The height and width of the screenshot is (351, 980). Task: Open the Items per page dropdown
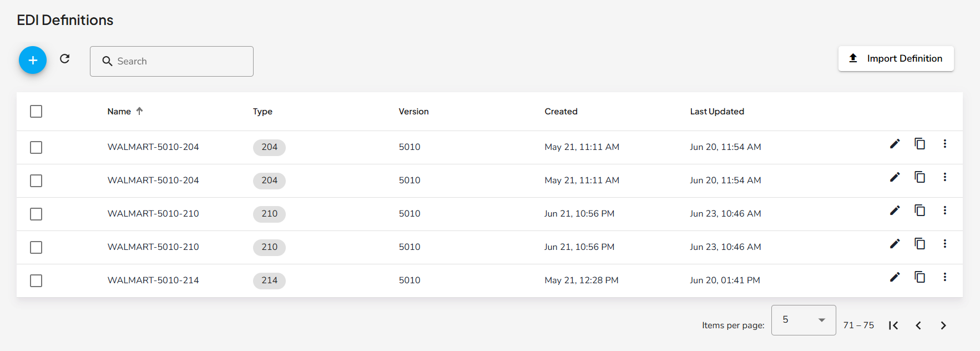tap(803, 320)
